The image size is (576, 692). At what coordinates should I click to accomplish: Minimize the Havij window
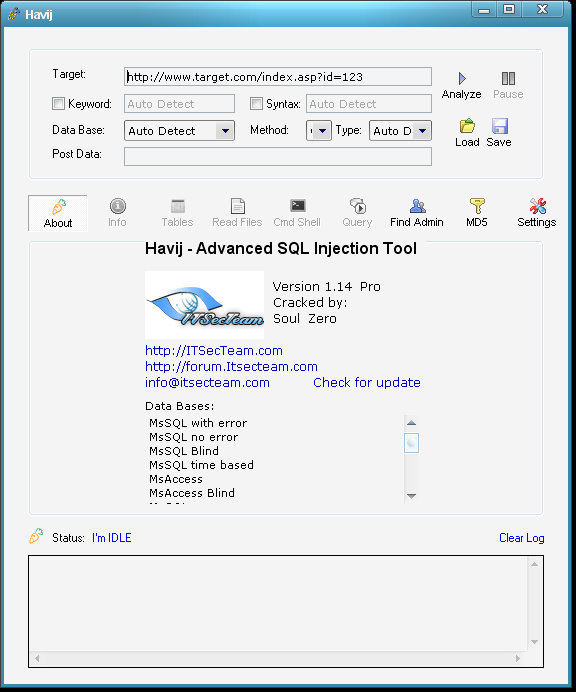point(484,9)
